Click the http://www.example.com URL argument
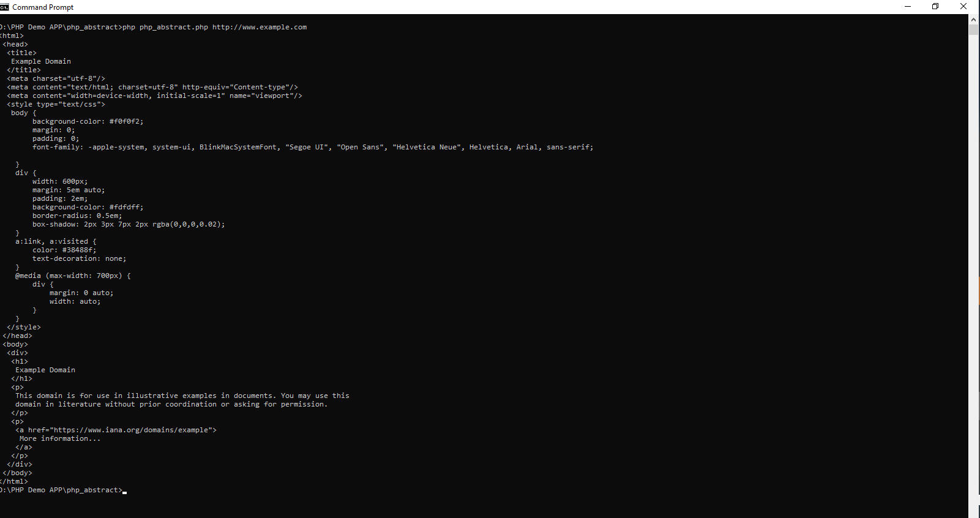The height and width of the screenshot is (518, 980). (260, 27)
